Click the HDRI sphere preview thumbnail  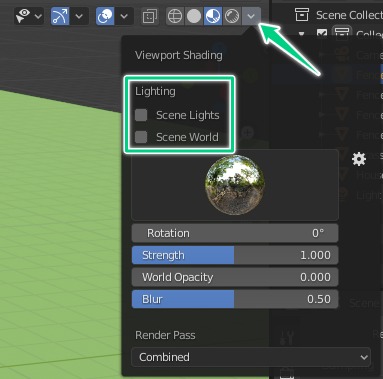[235, 185]
